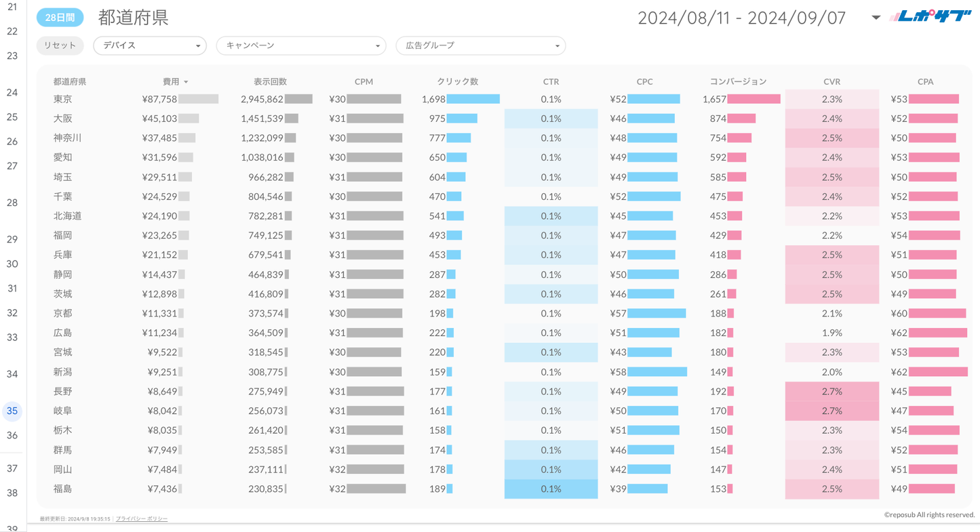This screenshot has width=980, height=532.
Task: Go to page 35 in the sidebar
Action: 12,411
